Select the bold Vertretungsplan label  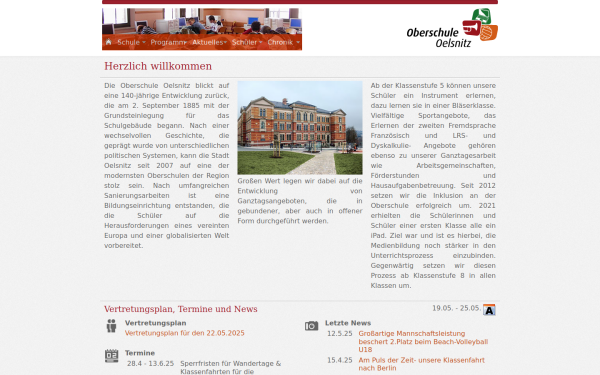coord(155,323)
